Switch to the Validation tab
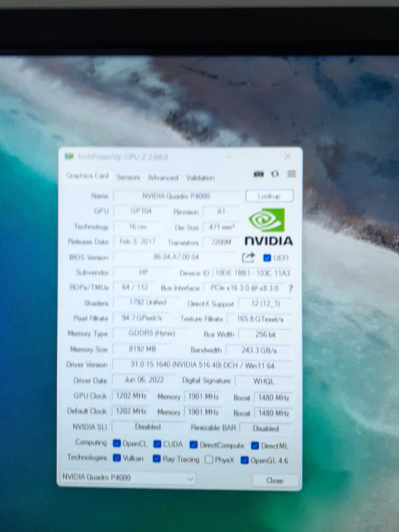This screenshot has width=399, height=532. [x=200, y=178]
